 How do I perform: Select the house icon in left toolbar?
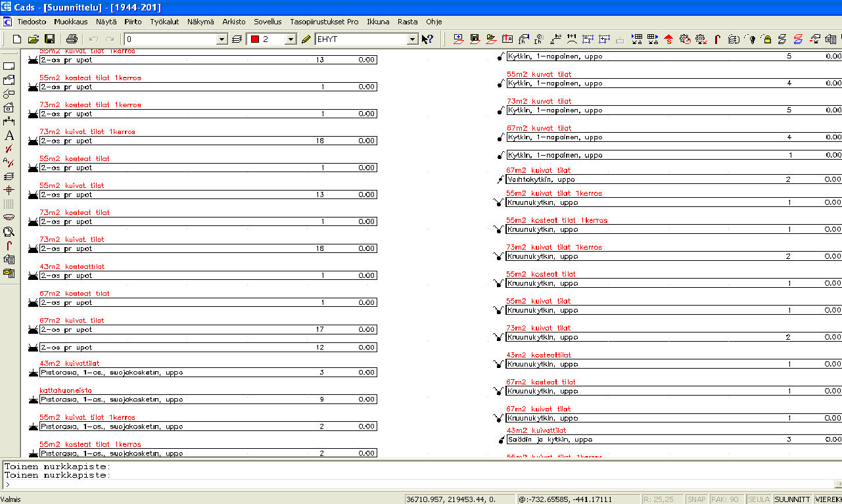pos(9,108)
